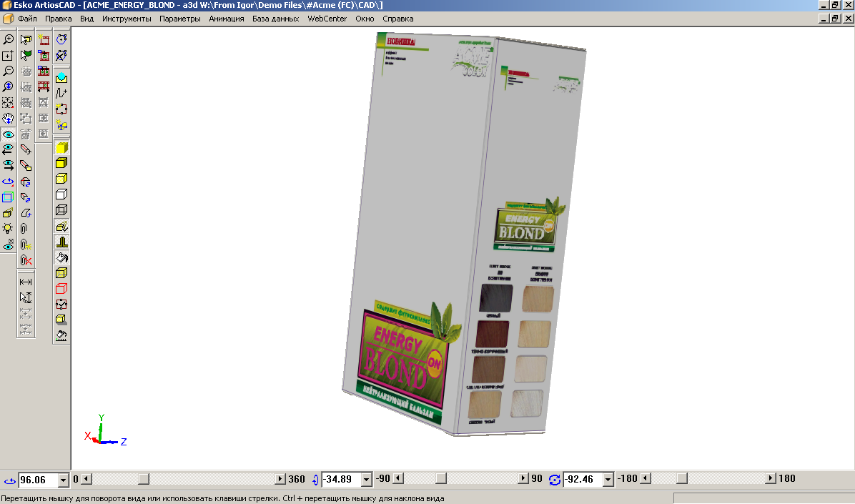Toggle the transparent wireframe cube display mode
This screenshot has height=504, width=855.
pyautogui.click(x=62, y=210)
